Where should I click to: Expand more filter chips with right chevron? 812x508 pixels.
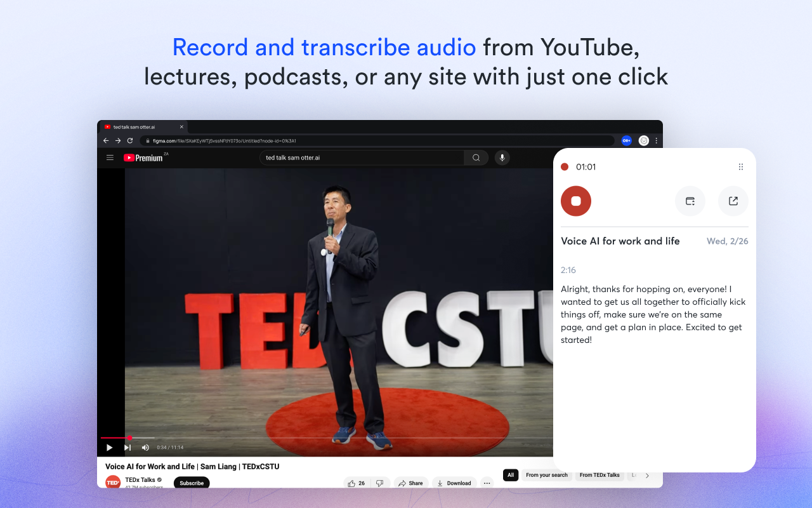646,474
